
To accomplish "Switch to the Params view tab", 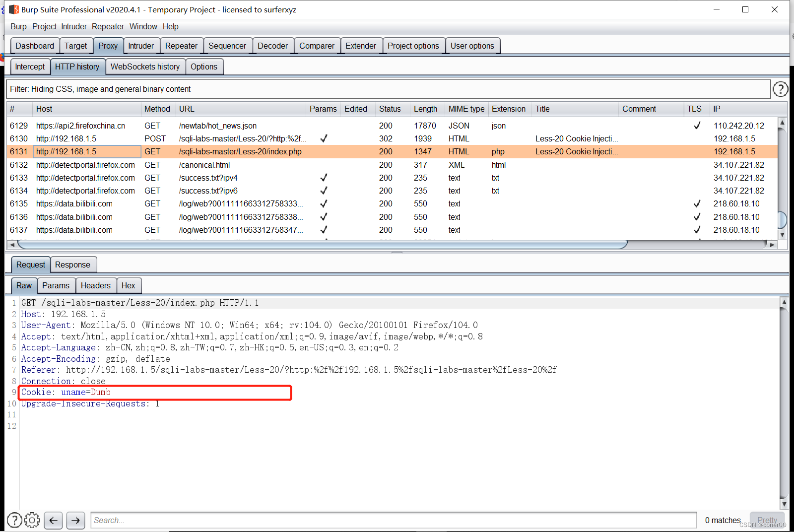I will click(x=56, y=285).
